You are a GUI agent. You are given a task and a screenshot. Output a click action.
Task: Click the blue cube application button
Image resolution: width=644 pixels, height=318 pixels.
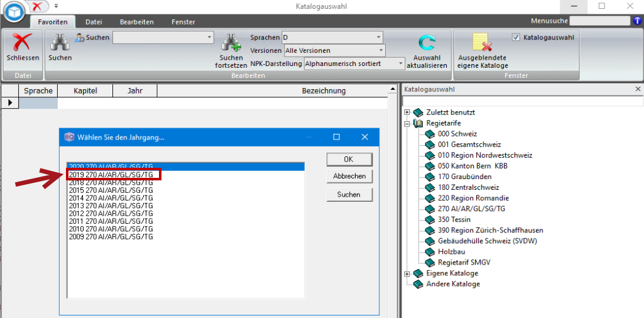click(x=15, y=13)
